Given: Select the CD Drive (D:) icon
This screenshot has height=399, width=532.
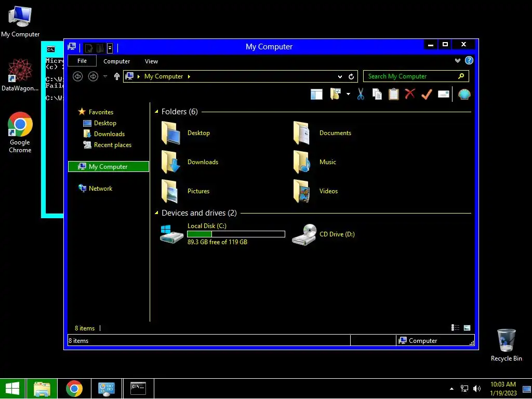Looking at the screenshot, I should [304, 234].
